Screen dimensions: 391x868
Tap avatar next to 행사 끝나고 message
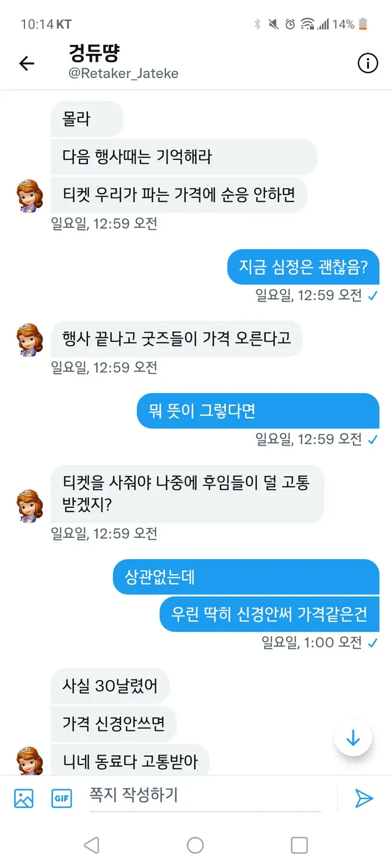coord(29,339)
